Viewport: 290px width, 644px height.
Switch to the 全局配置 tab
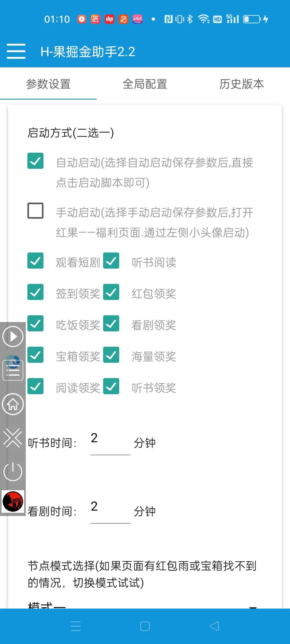pos(145,84)
